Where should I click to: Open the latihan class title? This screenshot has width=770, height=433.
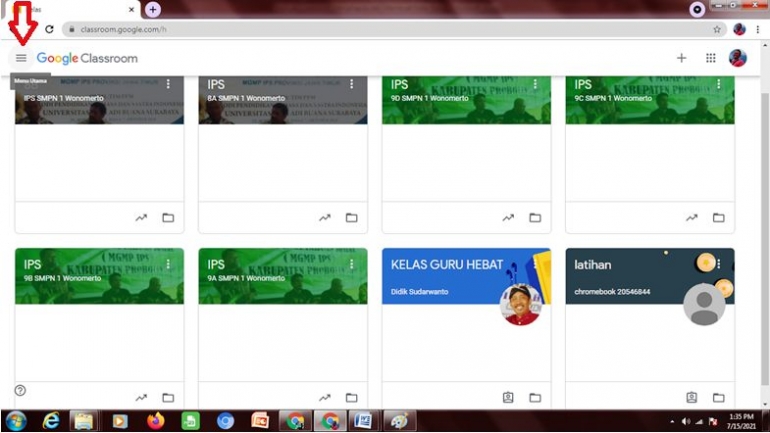click(593, 265)
